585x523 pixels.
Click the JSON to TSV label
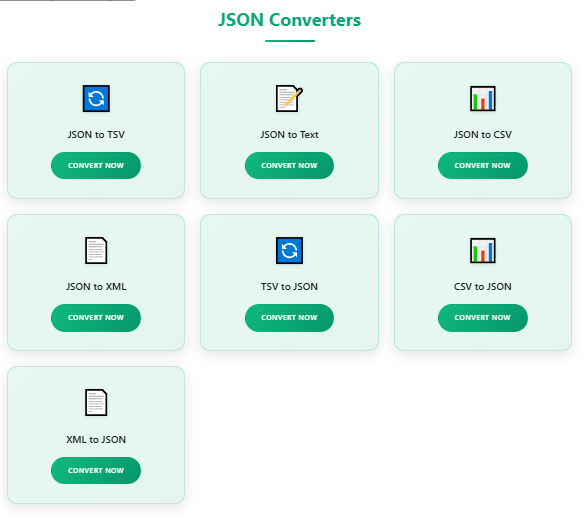pyautogui.click(x=96, y=135)
